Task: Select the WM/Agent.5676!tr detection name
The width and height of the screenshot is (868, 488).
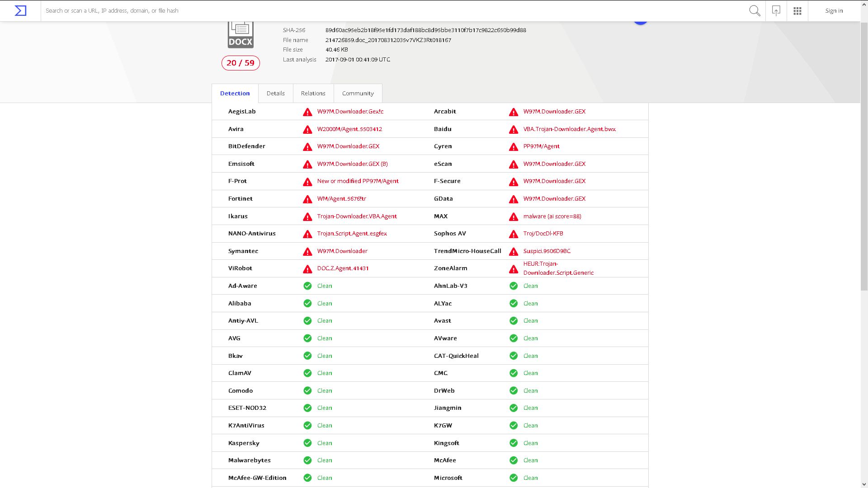Action: pos(342,199)
